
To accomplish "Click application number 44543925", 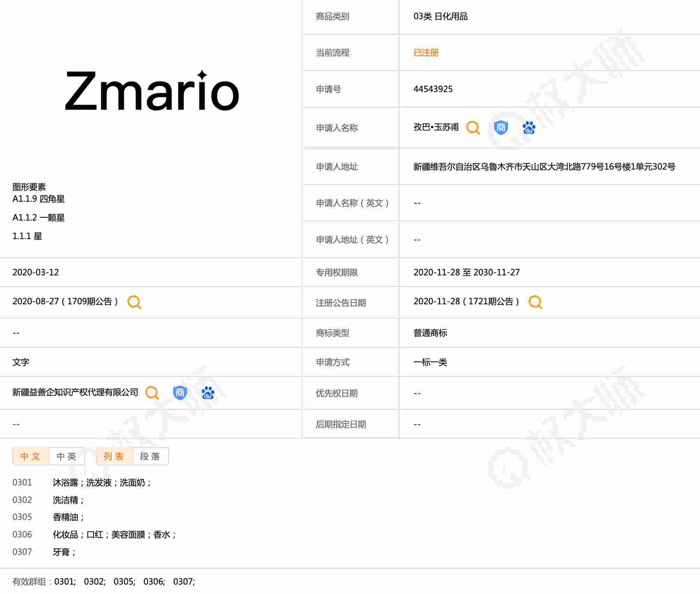I will pyautogui.click(x=433, y=89).
